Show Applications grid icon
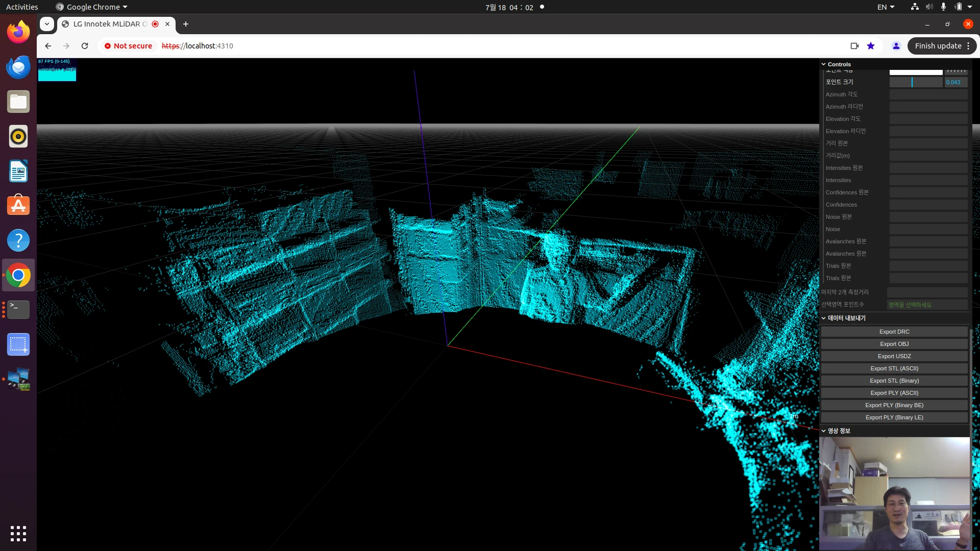This screenshot has height=551, width=980. (18, 533)
